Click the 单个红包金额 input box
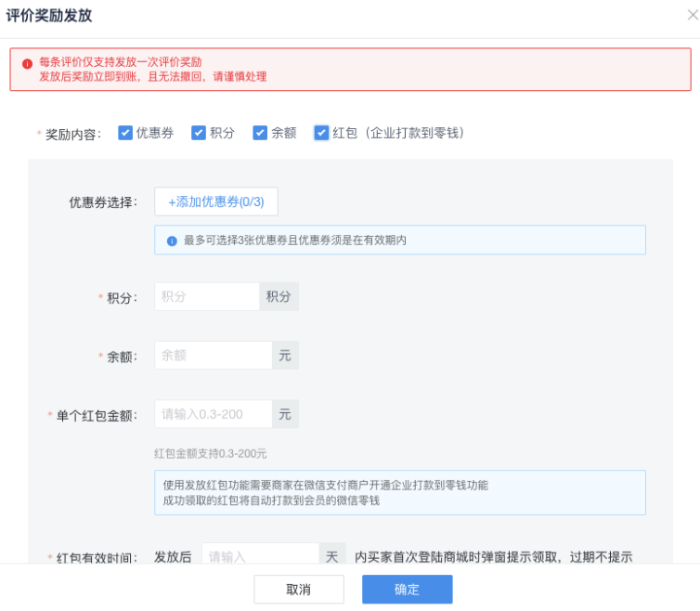700x611 pixels. (213, 414)
